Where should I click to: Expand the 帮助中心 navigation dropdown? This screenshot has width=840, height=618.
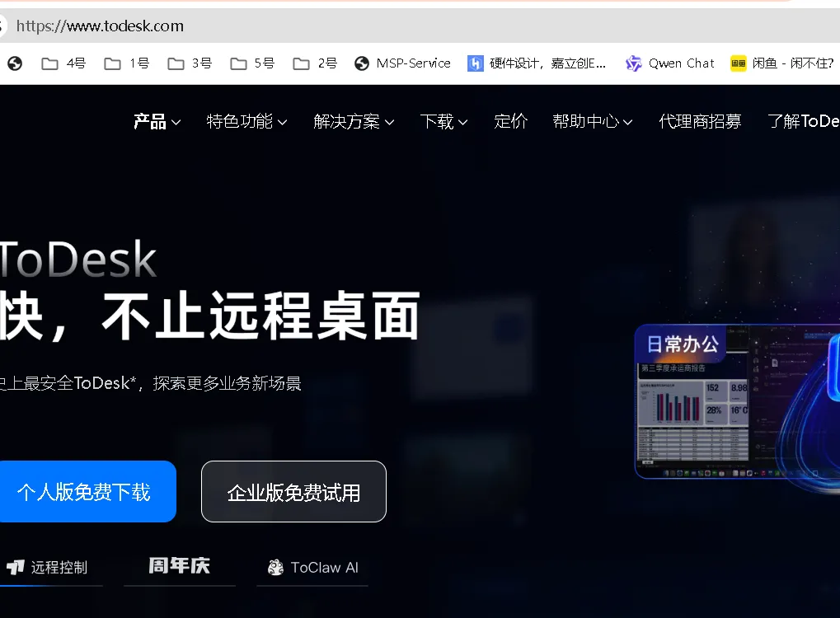(x=593, y=122)
